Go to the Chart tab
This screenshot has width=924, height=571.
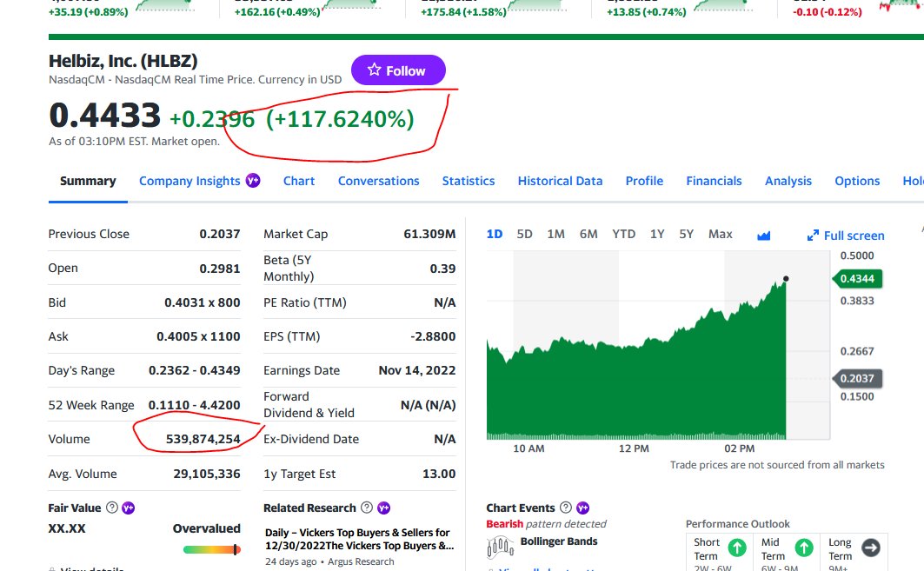(299, 181)
